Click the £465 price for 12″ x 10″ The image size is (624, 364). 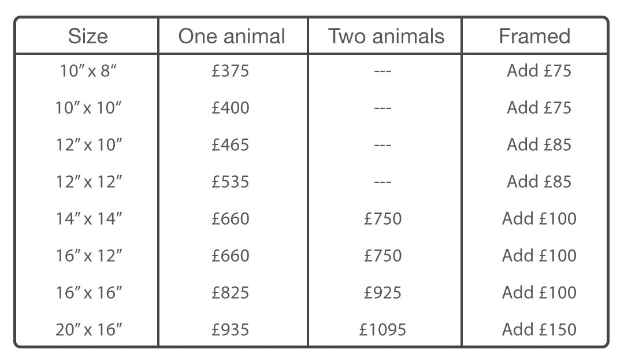pos(230,145)
